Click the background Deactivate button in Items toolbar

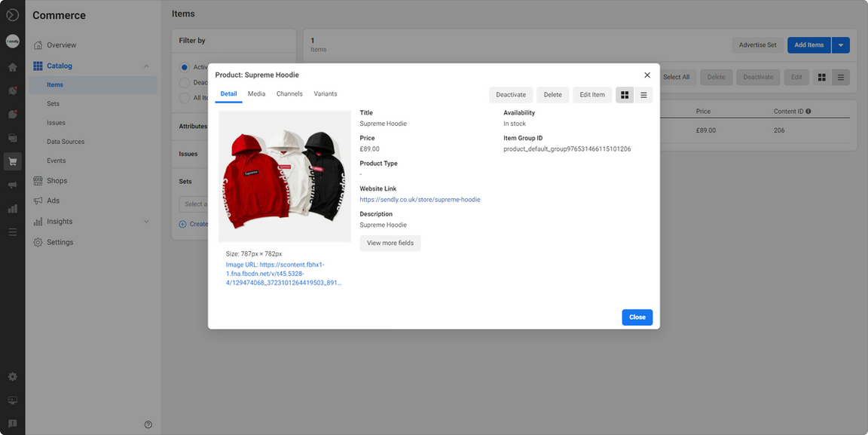758,77
